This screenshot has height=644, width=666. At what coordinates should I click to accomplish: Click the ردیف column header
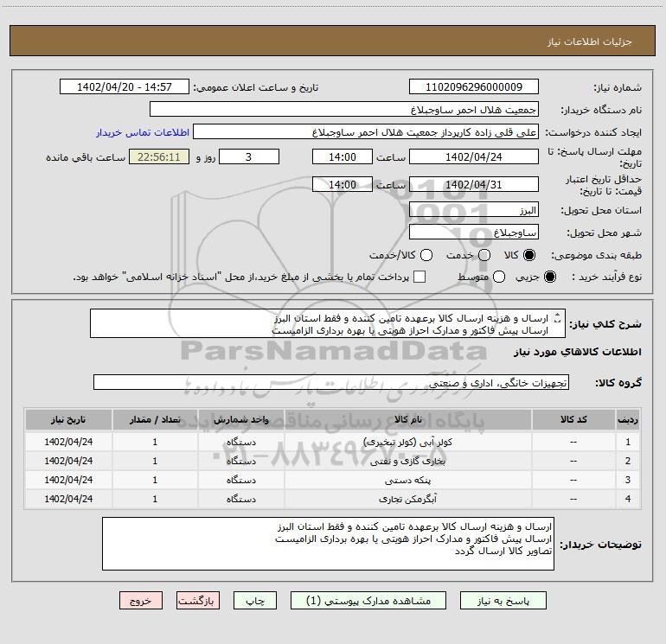tap(628, 419)
